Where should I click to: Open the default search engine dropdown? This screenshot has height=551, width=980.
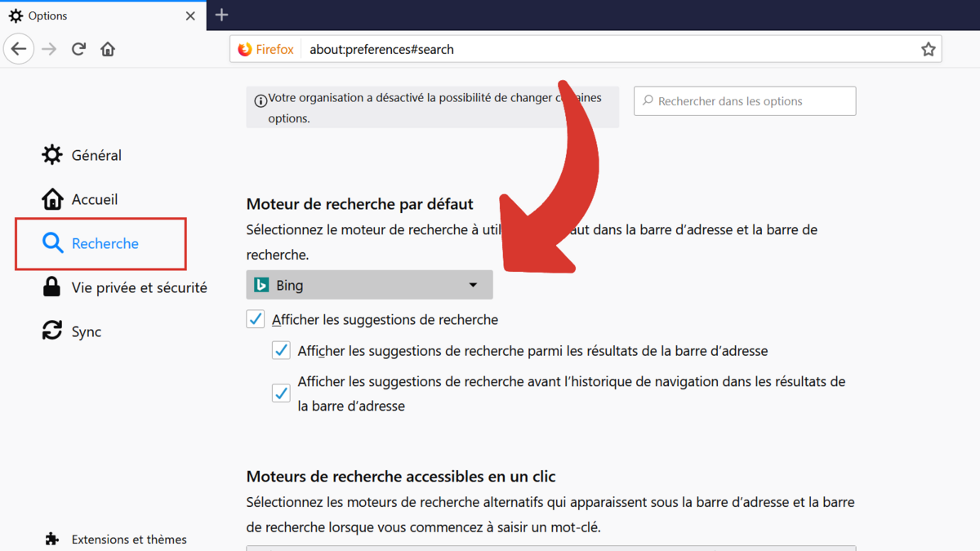pos(368,284)
